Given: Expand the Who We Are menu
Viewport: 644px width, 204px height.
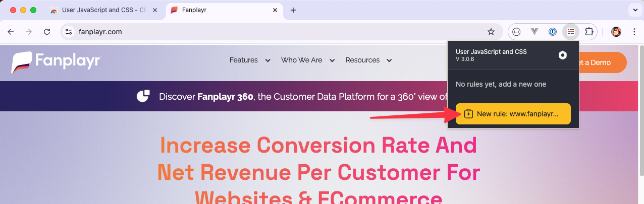Looking at the screenshot, I should coord(308,60).
